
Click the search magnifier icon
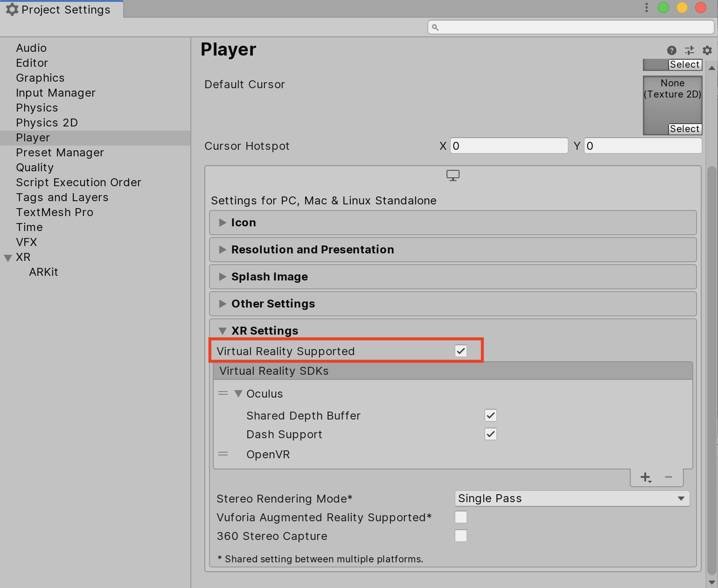pos(435,28)
